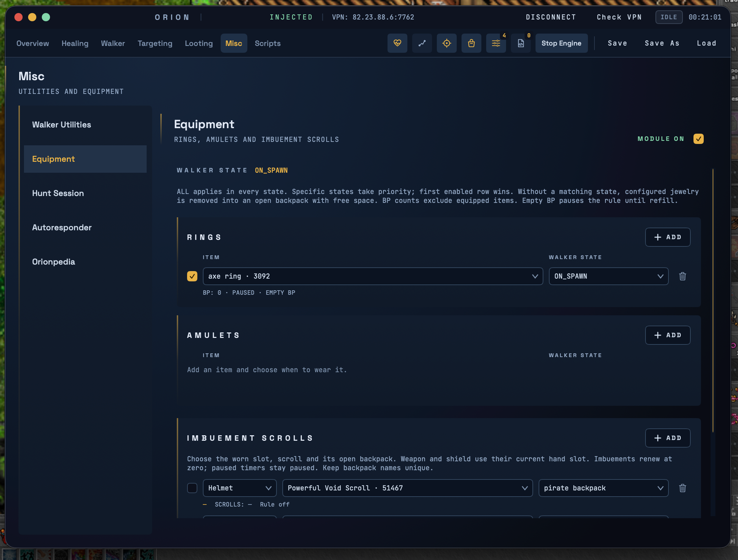This screenshot has width=738, height=560.
Task: Toggle the MODULE ON checkbox
Action: tap(698, 139)
